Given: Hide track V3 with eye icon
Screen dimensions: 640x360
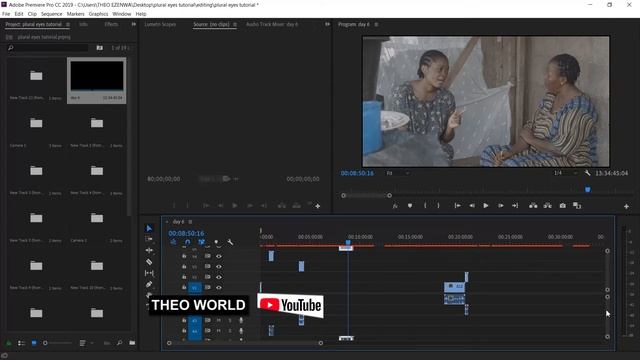Looking at the screenshot, I should point(219,267).
